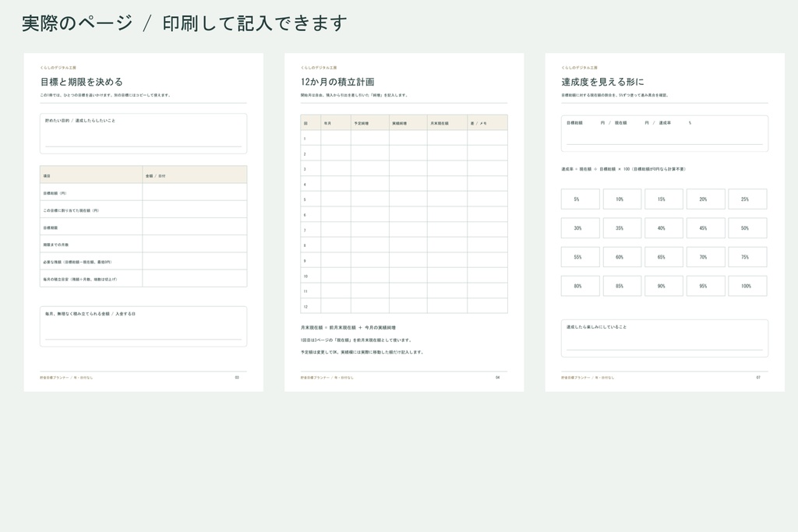
Task: Click the formula 月末現在額 = 前月末現在額 + 今月の実績純増
Action: 348,328
